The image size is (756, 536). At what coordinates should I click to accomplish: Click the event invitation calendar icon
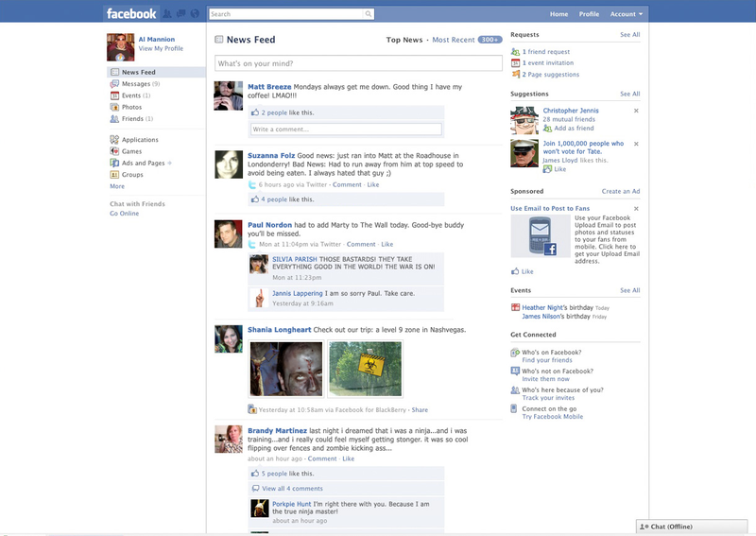(515, 62)
